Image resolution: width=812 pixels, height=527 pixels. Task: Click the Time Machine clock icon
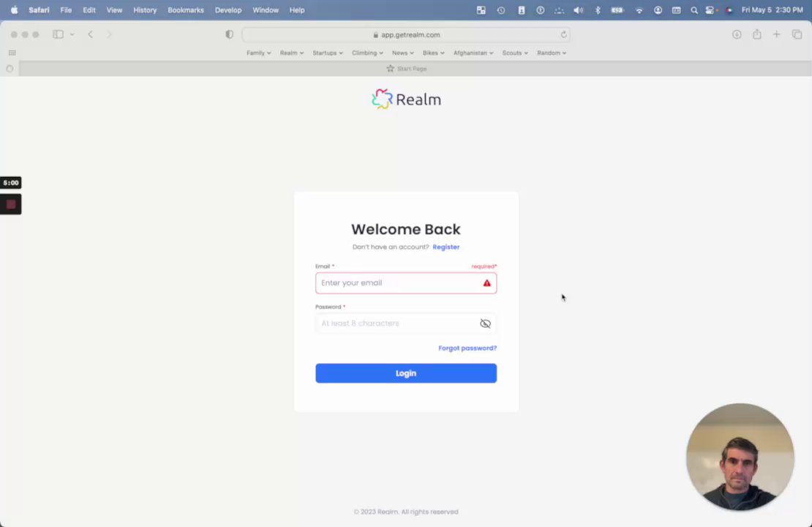coord(501,10)
